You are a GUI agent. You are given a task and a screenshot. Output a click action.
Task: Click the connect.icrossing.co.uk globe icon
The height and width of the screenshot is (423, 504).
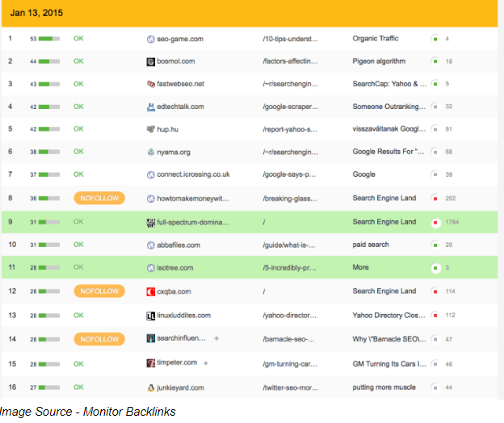click(150, 174)
